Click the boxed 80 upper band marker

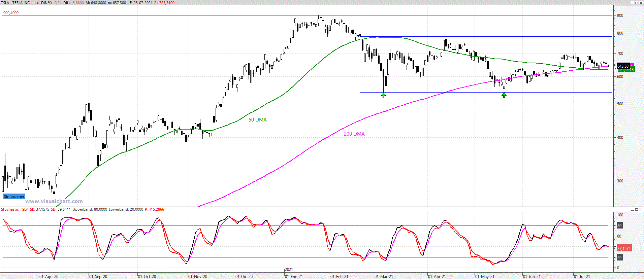(619, 225)
